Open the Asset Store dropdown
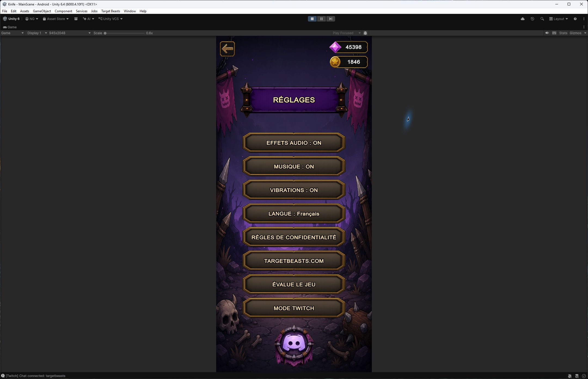This screenshot has height=379, width=588. point(56,19)
